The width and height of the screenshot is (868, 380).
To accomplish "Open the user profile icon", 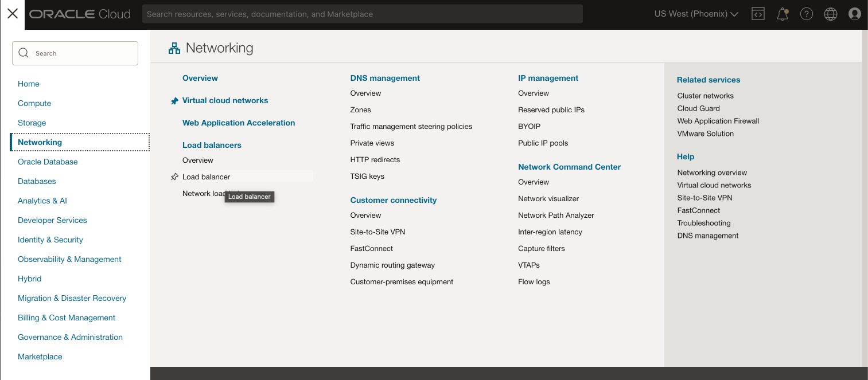I will [x=854, y=13].
